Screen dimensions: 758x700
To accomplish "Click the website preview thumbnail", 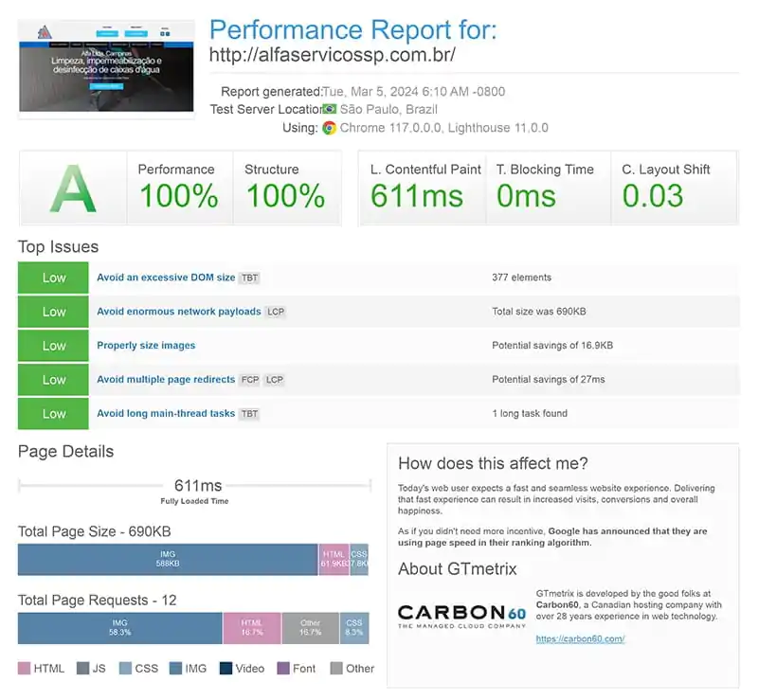I will click(x=106, y=66).
